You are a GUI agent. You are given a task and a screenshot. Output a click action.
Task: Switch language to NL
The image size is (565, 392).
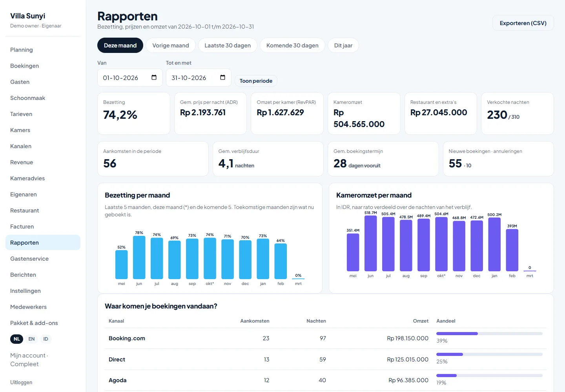click(17, 339)
